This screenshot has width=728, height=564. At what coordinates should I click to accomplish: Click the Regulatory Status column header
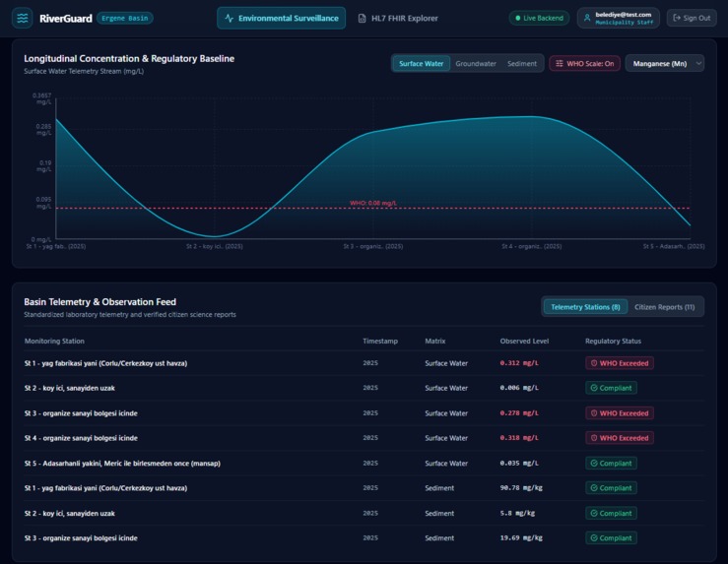tap(613, 341)
